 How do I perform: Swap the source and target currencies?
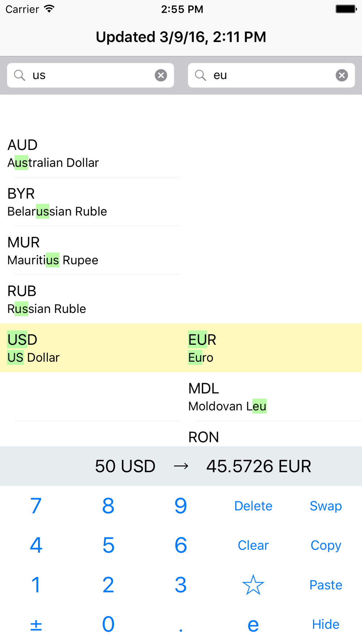click(x=325, y=506)
